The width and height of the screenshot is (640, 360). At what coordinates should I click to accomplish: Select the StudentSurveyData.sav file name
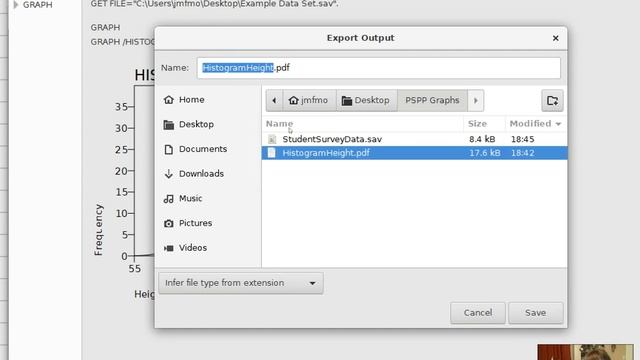pos(332,139)
